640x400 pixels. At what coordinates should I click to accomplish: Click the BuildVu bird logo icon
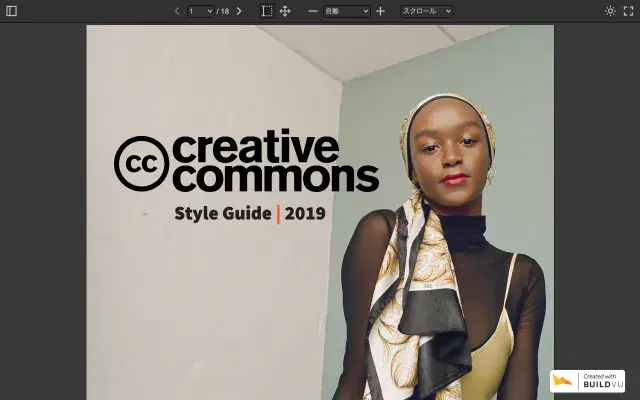tap(563, 381)
